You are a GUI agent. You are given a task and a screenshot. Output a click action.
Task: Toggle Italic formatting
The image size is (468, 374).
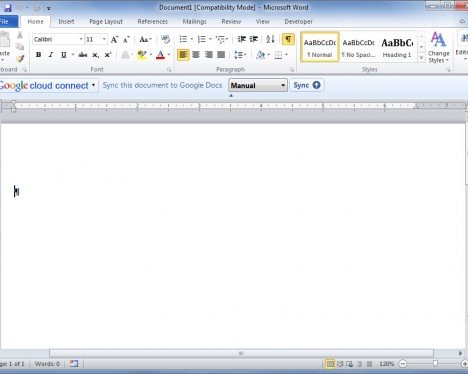pyautogui.click(x=51, y=55)
